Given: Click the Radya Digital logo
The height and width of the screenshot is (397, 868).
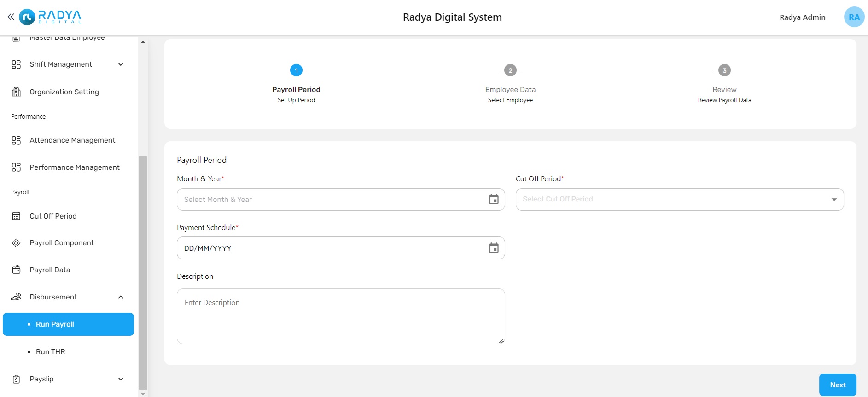Looking at the screenshot, I should click(50, 17).
